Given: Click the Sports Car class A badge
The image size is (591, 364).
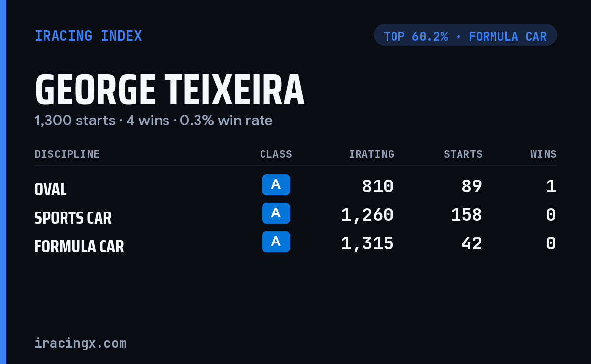Looking at the screenshot, I should click(x=276, y=213).
